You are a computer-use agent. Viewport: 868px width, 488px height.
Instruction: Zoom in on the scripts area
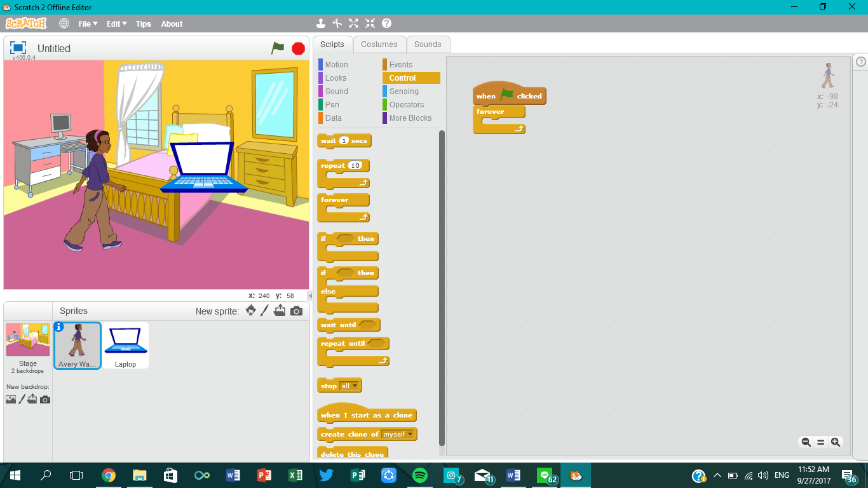click(836, 442)
